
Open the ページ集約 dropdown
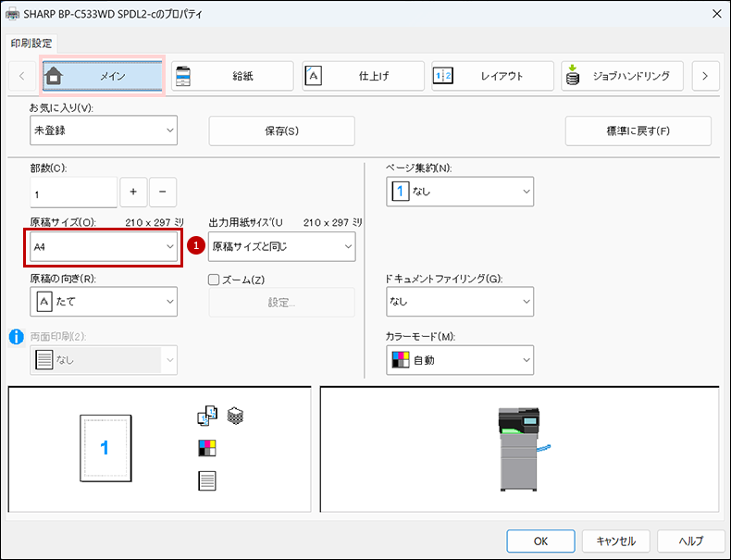point(460,192)
